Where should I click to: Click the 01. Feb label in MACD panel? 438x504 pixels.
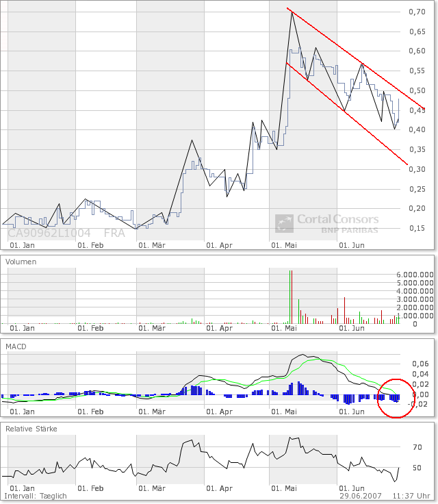[x=90, y=412]
